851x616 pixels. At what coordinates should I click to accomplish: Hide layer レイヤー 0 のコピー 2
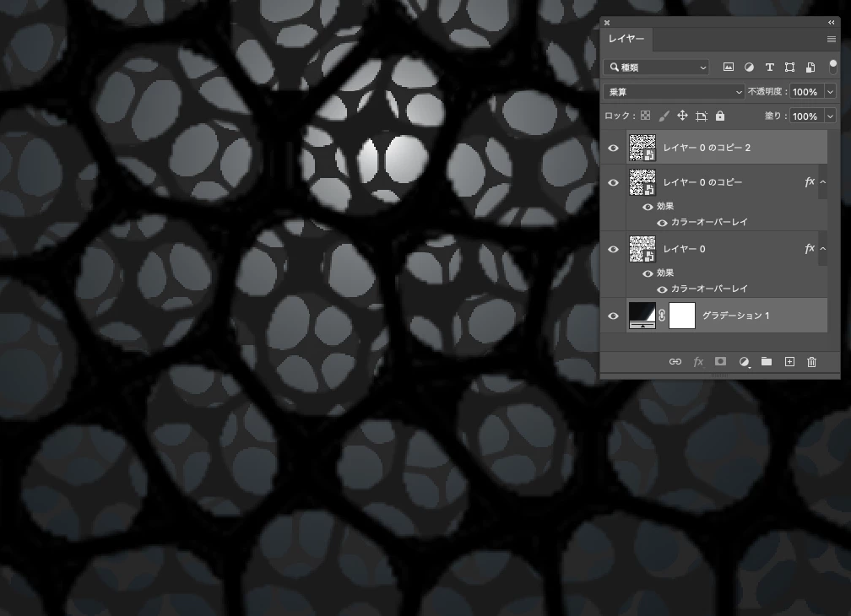613,148
